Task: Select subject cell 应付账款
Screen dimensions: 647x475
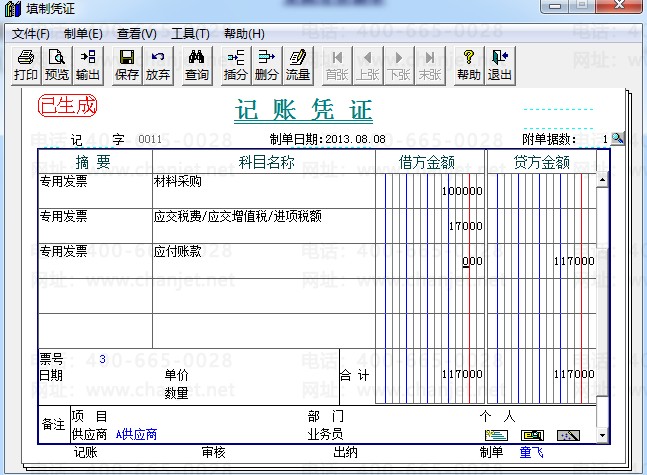Action: pos(264,261)
